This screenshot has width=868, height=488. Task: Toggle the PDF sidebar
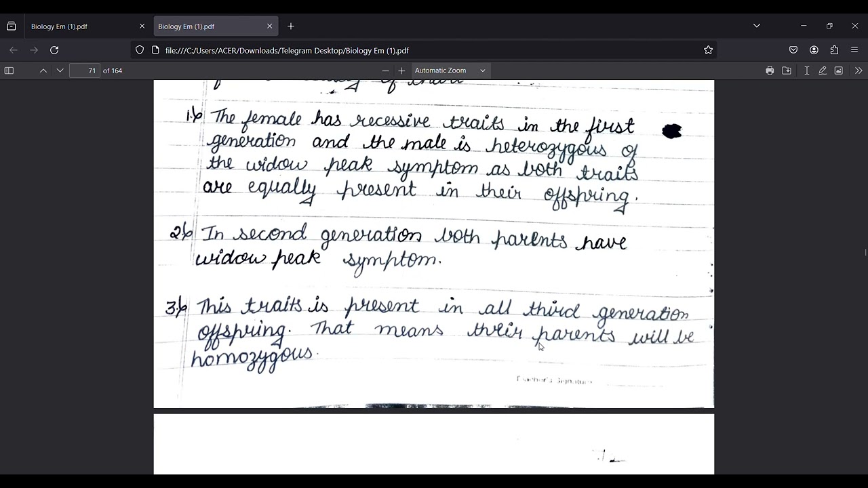pos(9,70)
